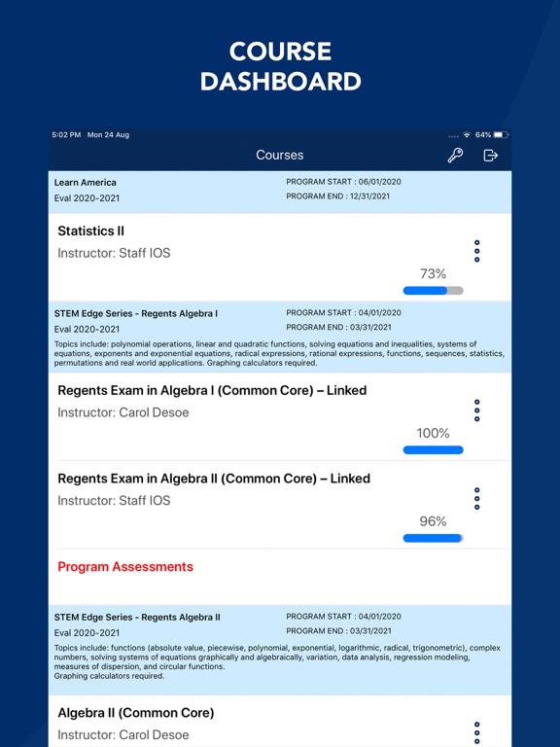
Task: Open Program Assessments
Action: point(125,567)
